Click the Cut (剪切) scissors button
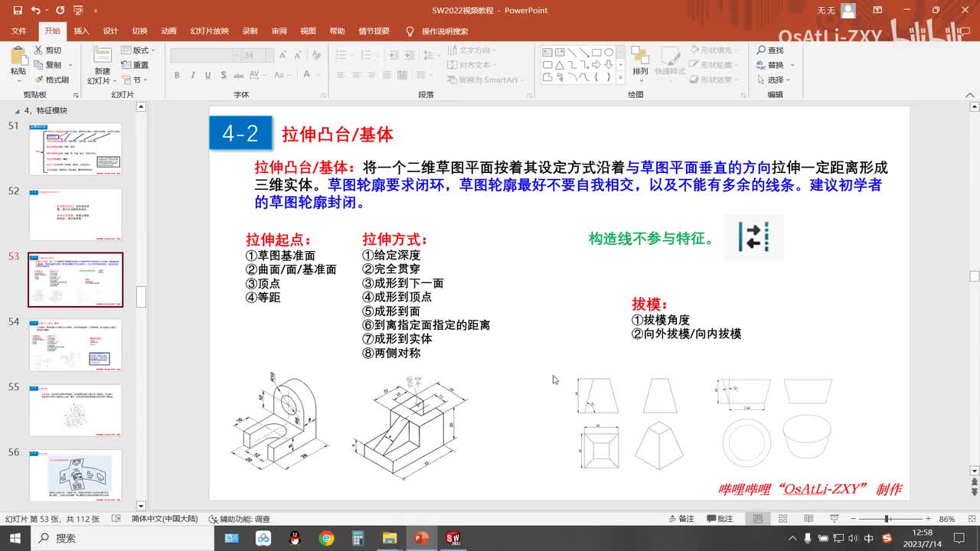Screen dimensions: 980x551 pyautogui.click(x=47, y=51)
